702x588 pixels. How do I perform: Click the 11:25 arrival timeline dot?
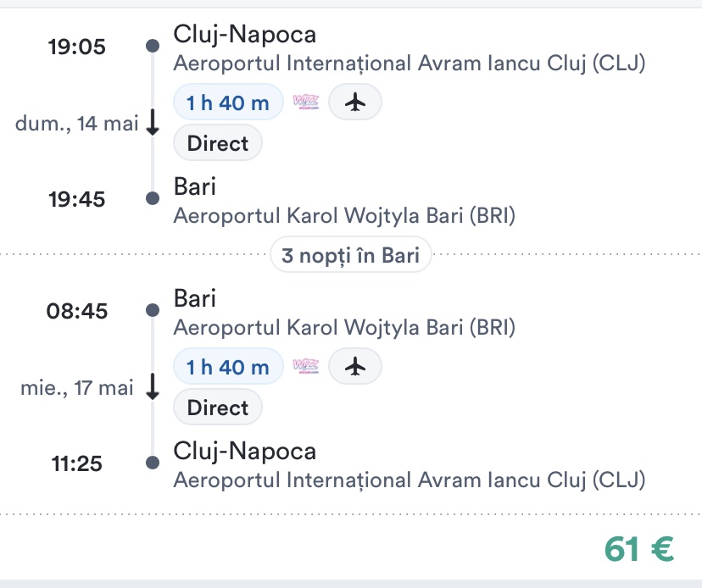click(x=153, y=463)
